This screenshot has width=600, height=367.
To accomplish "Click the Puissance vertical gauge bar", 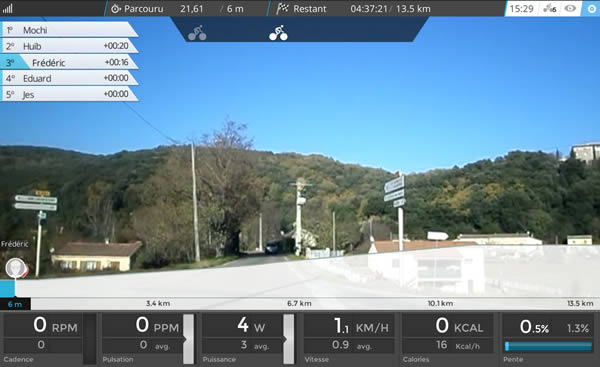I will (289, 339).
